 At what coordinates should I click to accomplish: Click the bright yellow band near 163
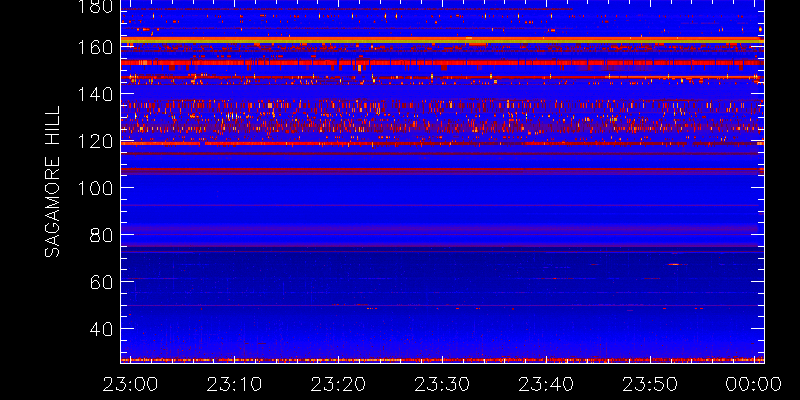pyautogui.click(x=442, y=40)
